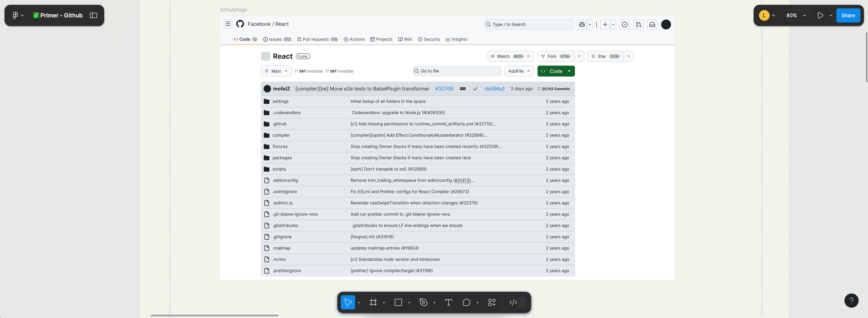Select the Pen tool
Screen dimensions: 868x318
pos(423,302)
